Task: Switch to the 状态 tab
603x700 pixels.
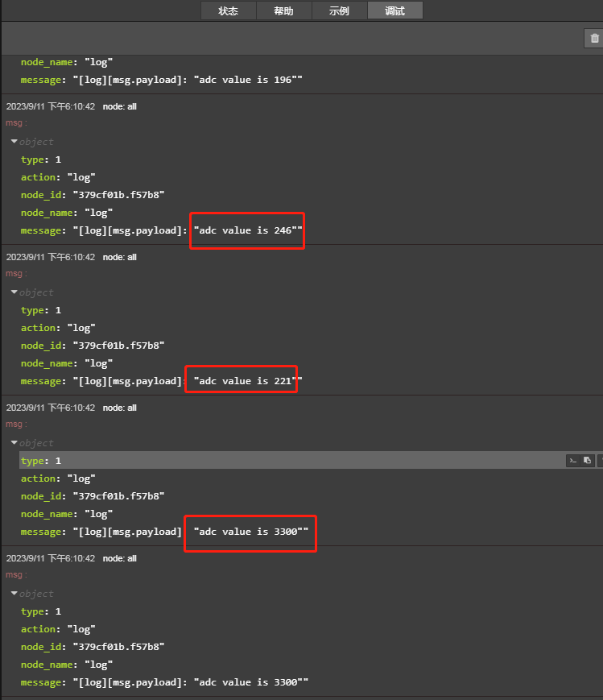Action: point(228,11)
